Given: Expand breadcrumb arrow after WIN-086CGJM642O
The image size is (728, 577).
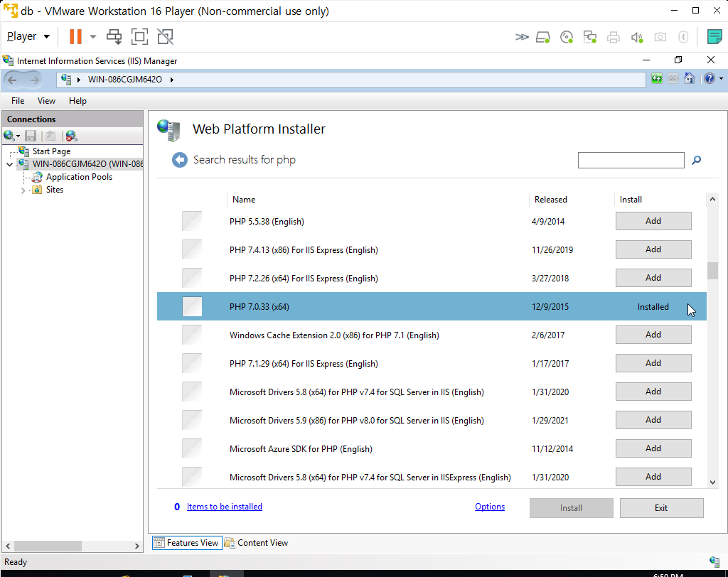Looking at the screenshot, I should click(x=172, y=80).
